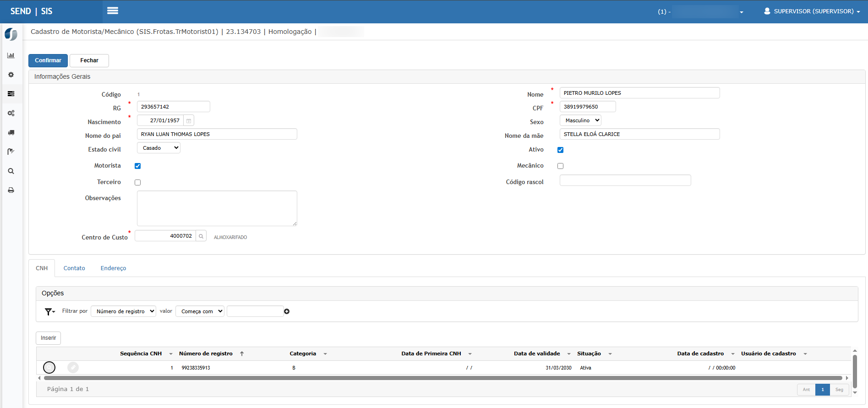868x408 pixels.
Task: Click the horizontal scrollbar under CNH table
Action: coord(442,378)
